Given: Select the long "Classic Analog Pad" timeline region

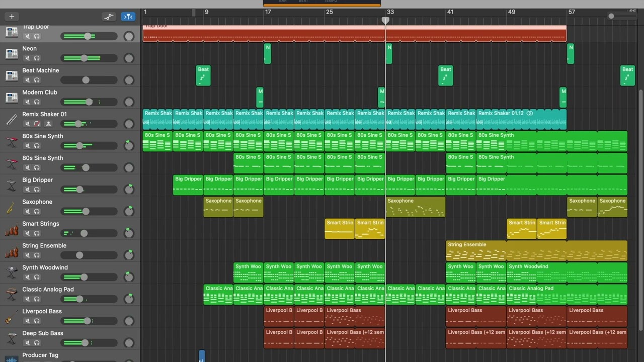Looking at the screenshot, I should click(x=567, y=295).
